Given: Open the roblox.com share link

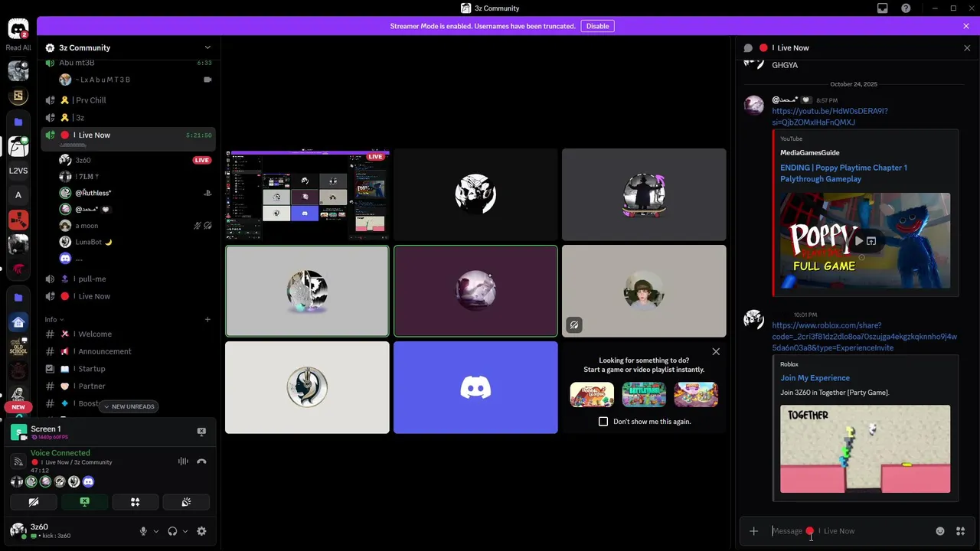Looking at the screenshot, I should pos(864,337).
